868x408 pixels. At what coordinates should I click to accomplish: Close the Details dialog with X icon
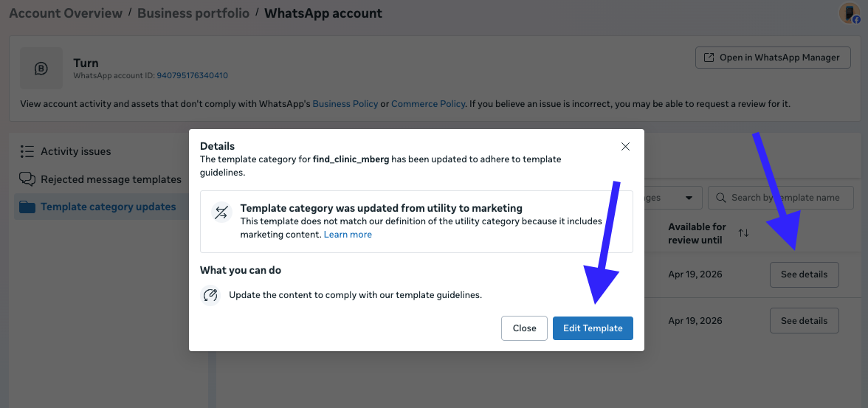[625, 147]
